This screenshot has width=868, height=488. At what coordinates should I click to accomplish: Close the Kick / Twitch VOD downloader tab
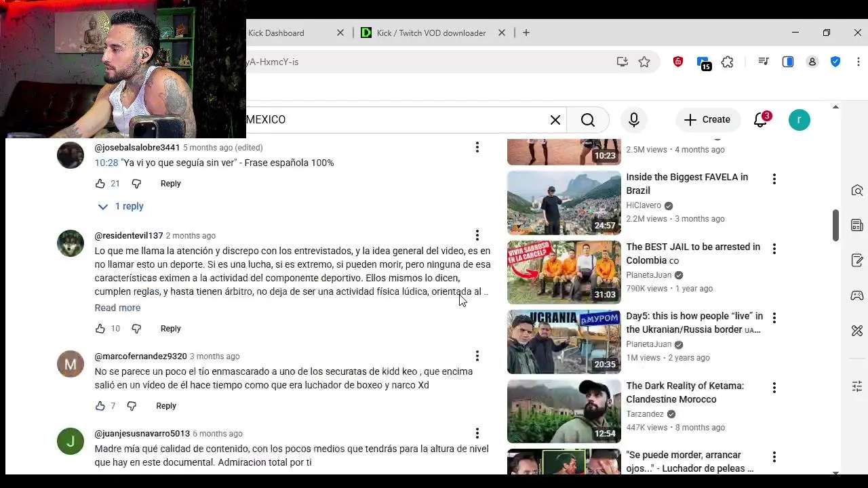(x=502, y=33)
